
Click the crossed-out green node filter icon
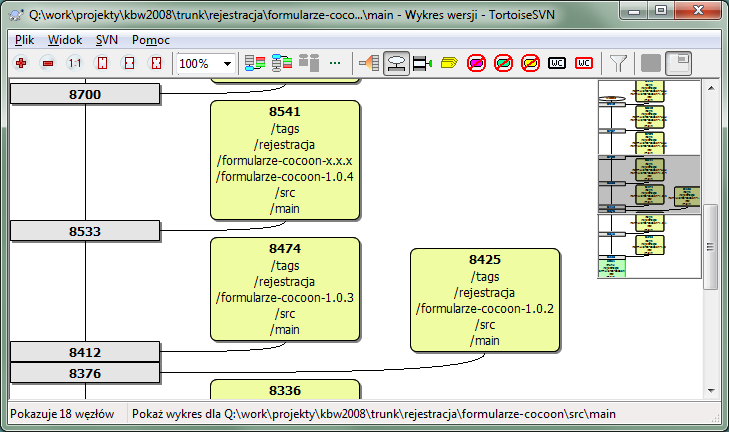coord(503,63)
